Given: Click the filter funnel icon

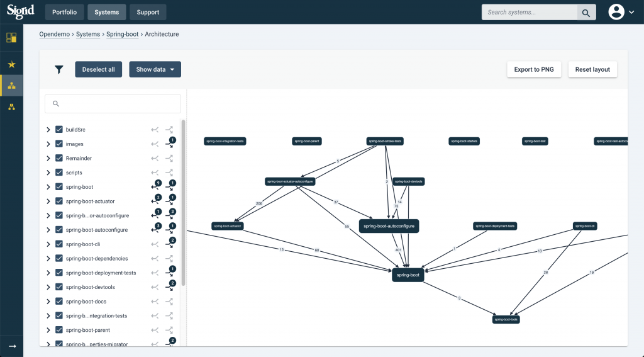Looking at the screenshot, I should 59,69.
